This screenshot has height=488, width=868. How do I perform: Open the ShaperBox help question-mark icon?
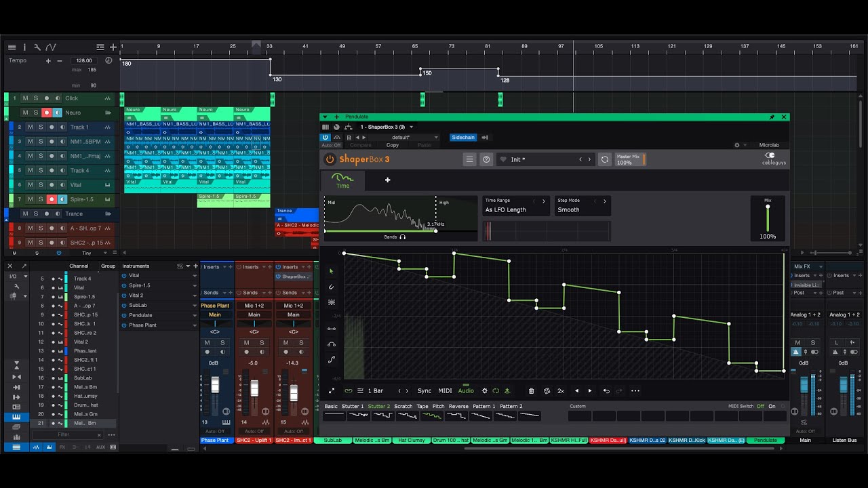click(x=486, y=159)
